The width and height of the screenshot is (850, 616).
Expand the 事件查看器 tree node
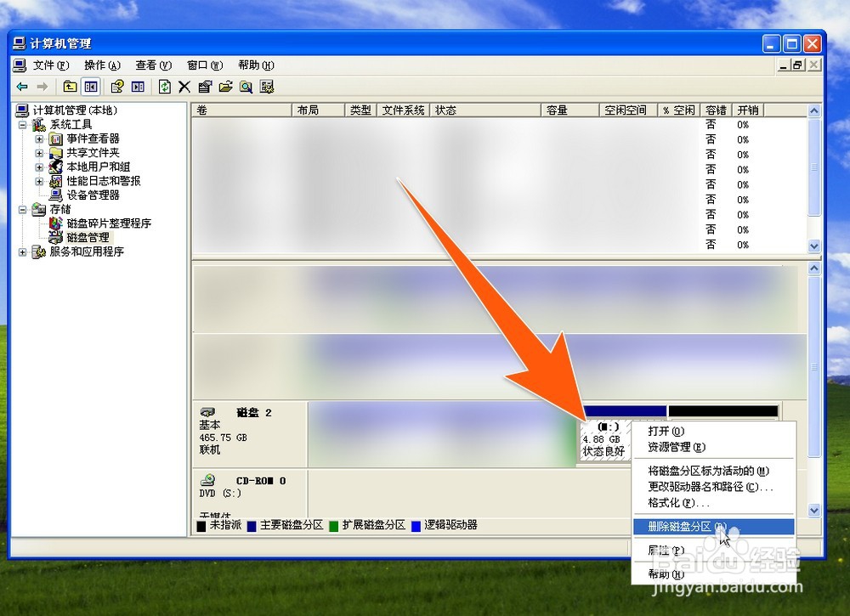(39, 139)
